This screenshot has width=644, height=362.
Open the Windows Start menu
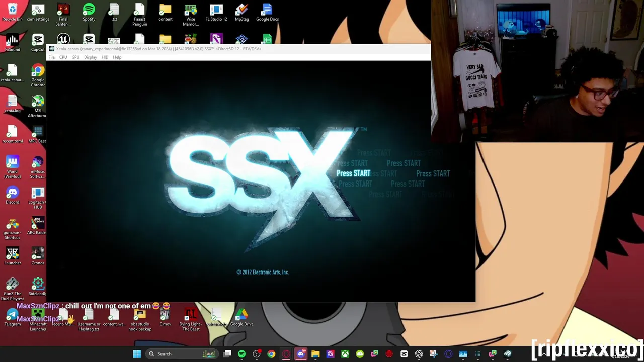[137, 354]
